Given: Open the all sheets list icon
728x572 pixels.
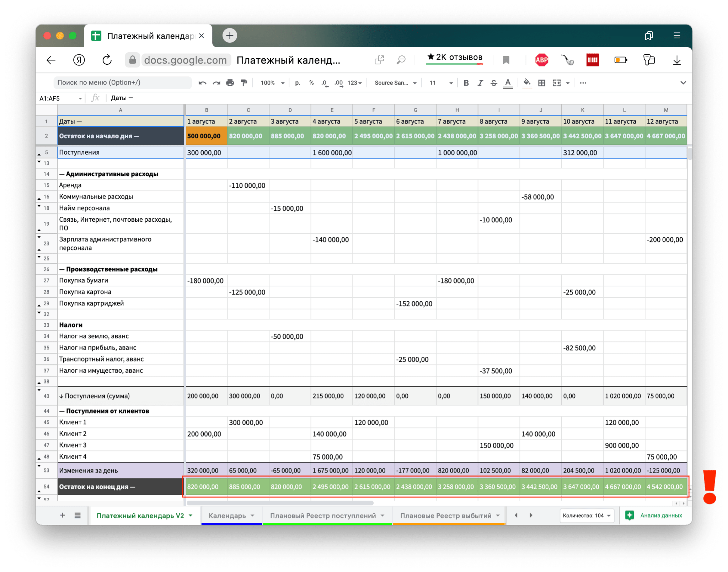Looking at the screenshot, I should coord(77,515).
